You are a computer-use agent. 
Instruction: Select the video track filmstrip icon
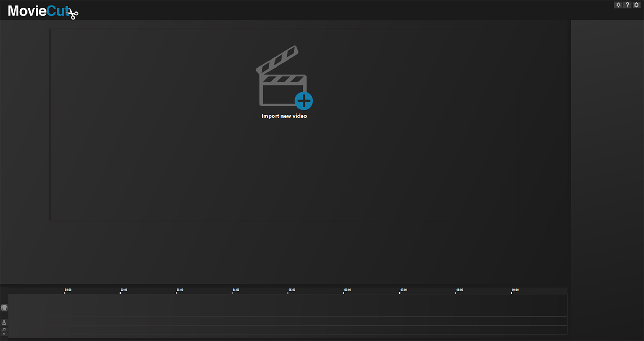click(x=4, y=307)
